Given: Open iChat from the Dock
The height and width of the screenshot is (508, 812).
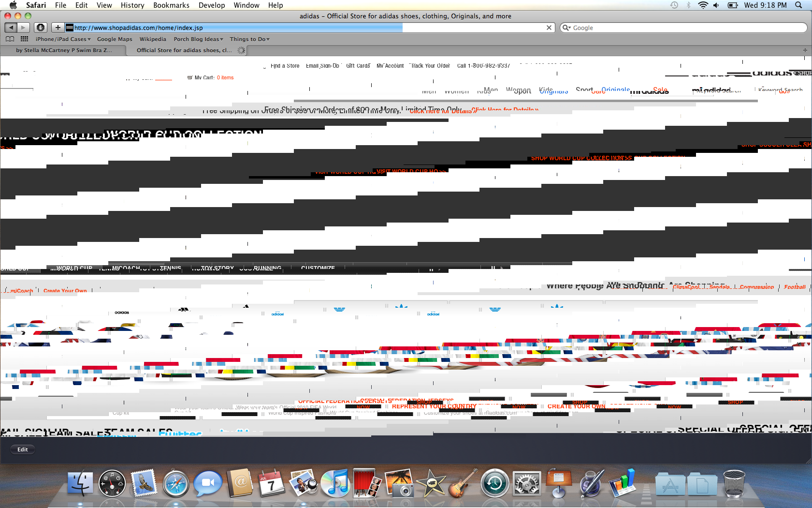Looking at the screenshot, I should click(x=208, y=483).
